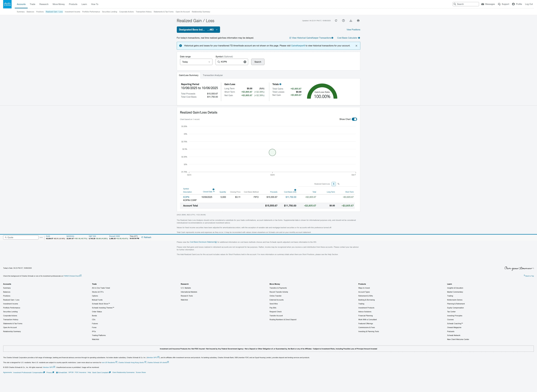Screen dimensions: 537x392
Task: Click the Totals info icon
Action: coord(280,84)
